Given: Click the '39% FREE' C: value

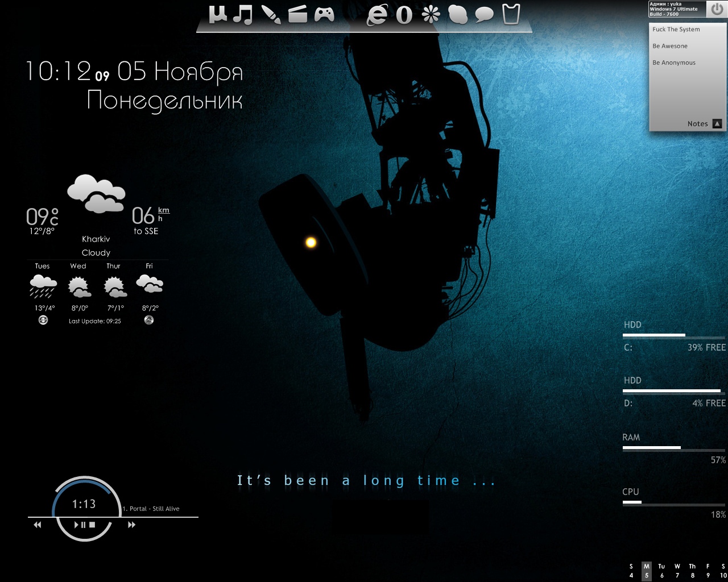Looking at the screenshot, I should (706, 347).
